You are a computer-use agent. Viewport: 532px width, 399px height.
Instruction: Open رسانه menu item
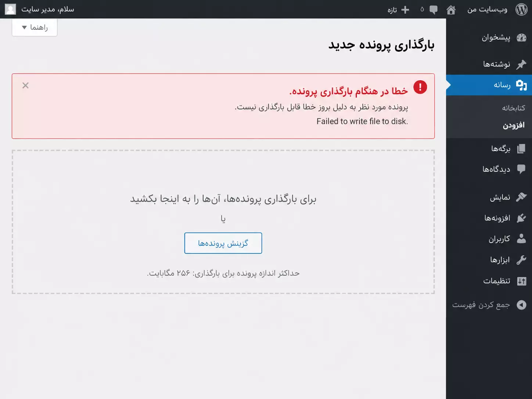pyautogui.click(x=489, y=85)
